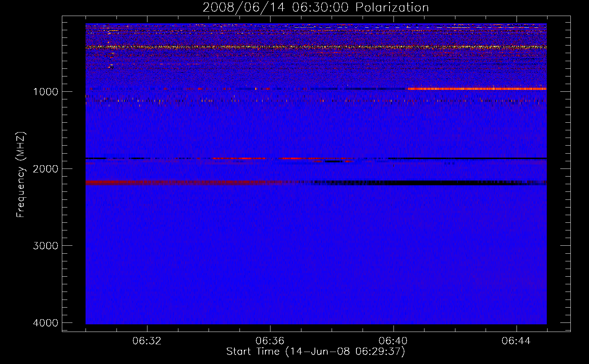Click the wide red band near 2200 MHz
The height and width of the screenshot is (364, 589).
(x=193, y=183)
